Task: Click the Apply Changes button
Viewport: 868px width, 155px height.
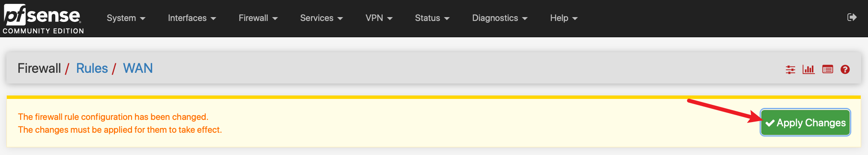Action: click(805, 122)
